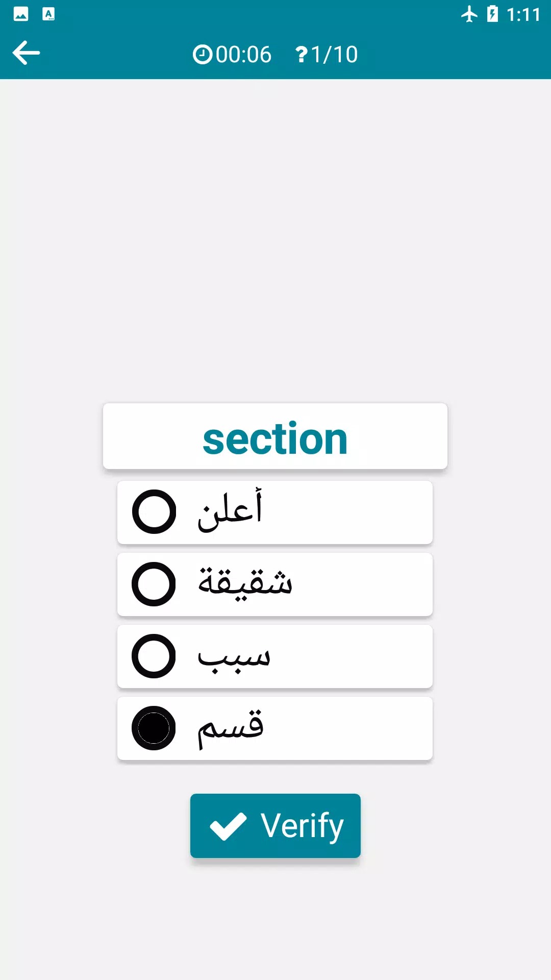Choose the answer text شقيقة
The width and height of the screenshot is (551, 980).
245,583
